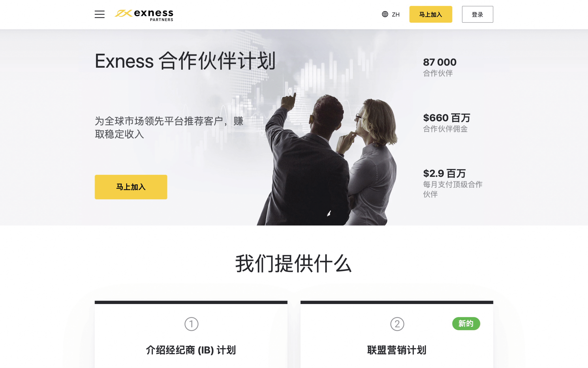Click the yellow 马上加入 header button

click(431, 14)
